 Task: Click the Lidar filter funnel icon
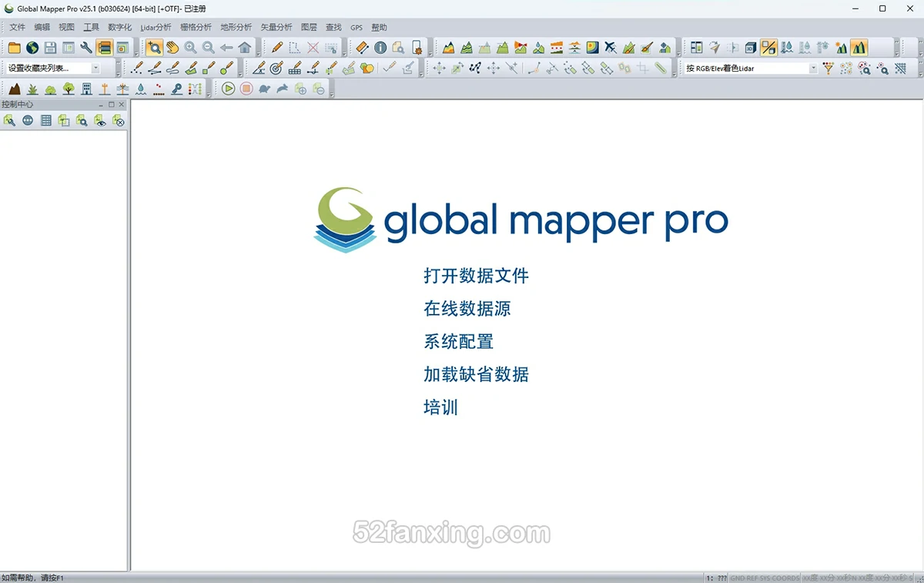tap(829, 69)
